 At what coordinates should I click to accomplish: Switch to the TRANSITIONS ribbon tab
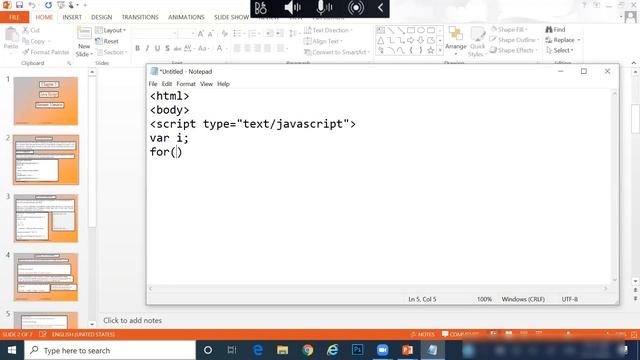(x=140, y=17)
